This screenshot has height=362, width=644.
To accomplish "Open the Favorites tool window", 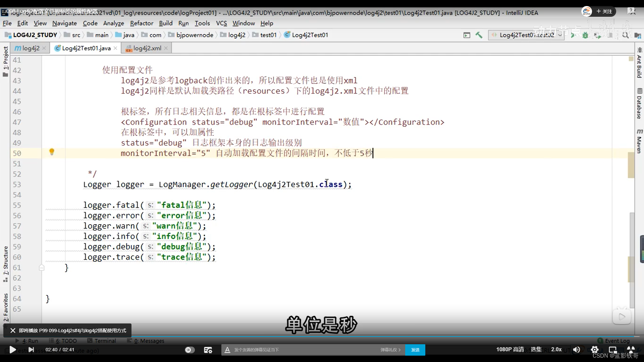I will click(5, 308).
